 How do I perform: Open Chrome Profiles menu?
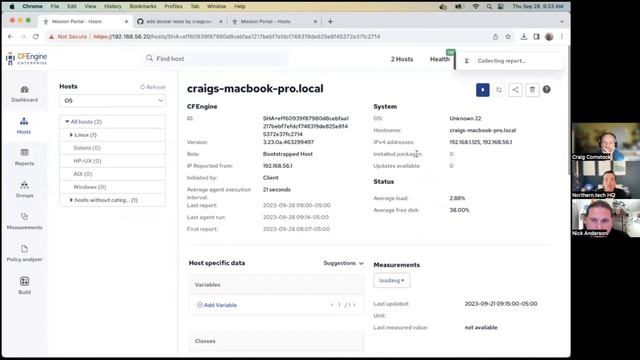pos(173,7)
